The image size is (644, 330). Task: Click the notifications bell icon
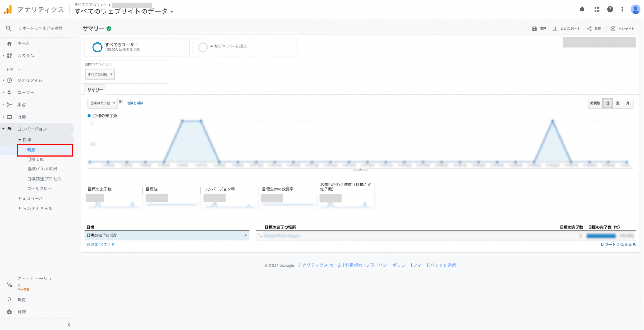tap(582, 9)
